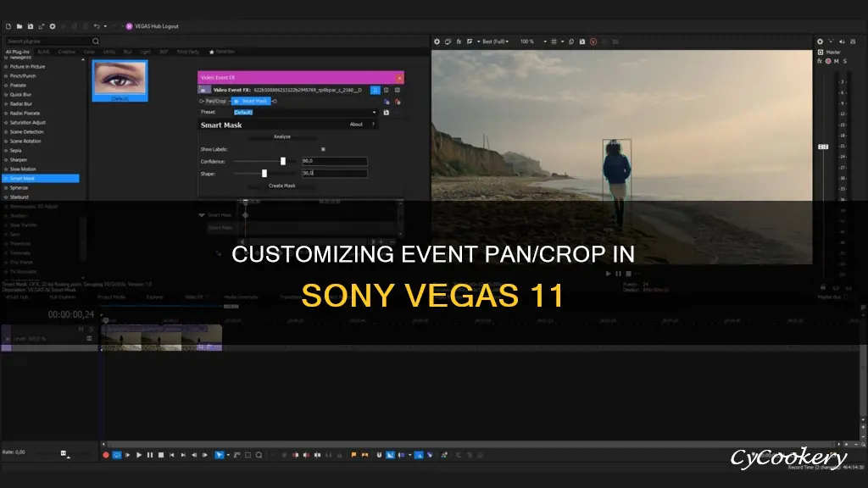Copy preview snapshot to clipboard
The height and width of the screenshot is (488, 868).
click(571, 42)
